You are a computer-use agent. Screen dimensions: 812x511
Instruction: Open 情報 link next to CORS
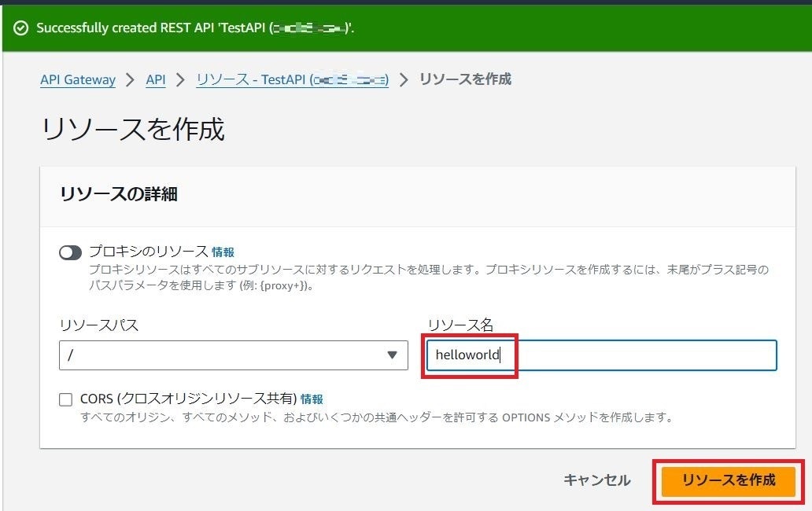point(312,399)
